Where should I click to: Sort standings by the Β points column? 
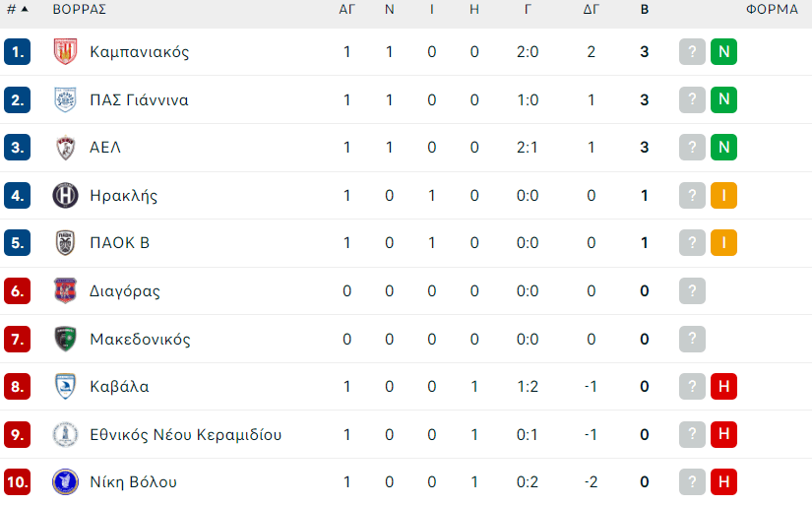[x=645, y=10]
